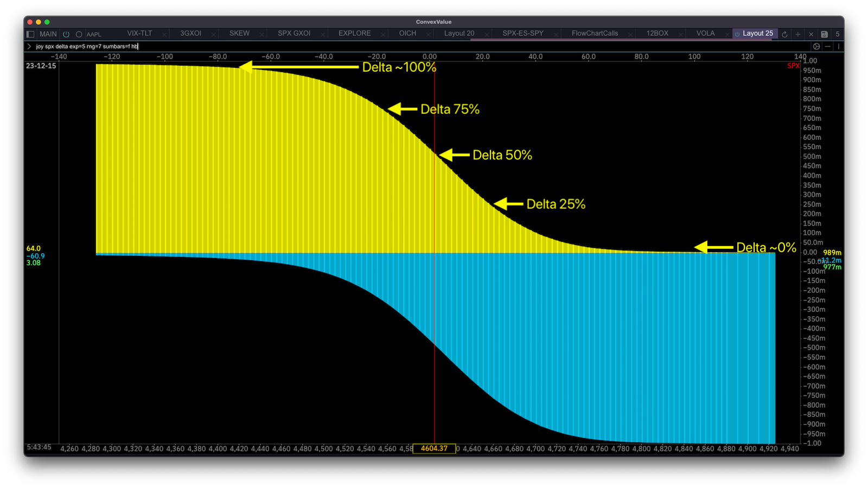Add a new layout tab with plus icon
The image size is (868, 488).
(797, 34)
